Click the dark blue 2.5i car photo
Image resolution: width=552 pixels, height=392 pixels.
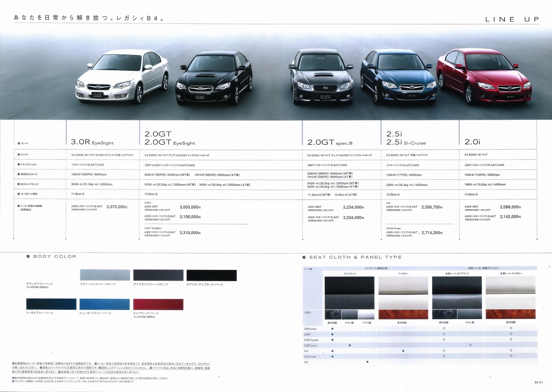(399, 76)
